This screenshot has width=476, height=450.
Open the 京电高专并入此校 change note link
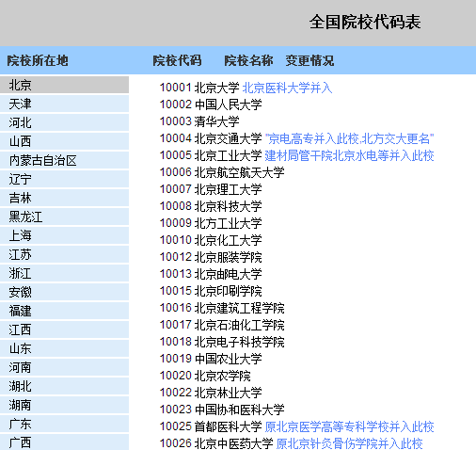(349, 138)
